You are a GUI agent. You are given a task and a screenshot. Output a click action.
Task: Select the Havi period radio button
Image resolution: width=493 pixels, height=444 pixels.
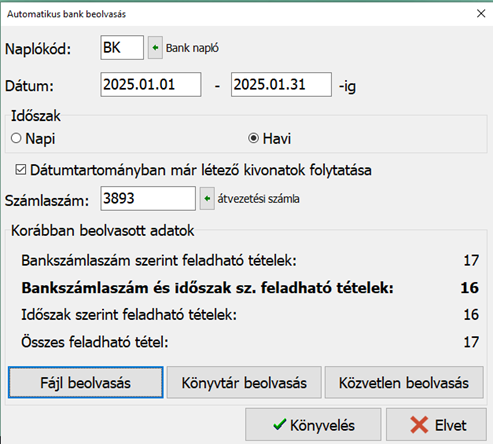pos(253,138)
